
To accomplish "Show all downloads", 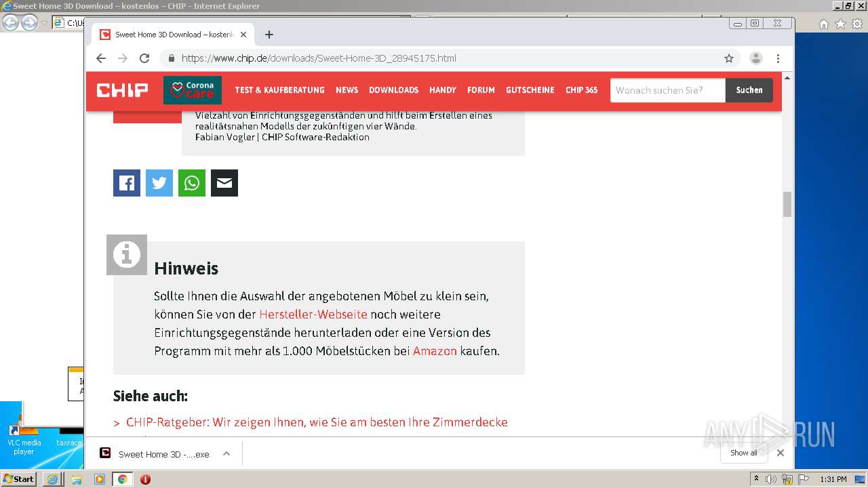I will (x=744, y=453).
